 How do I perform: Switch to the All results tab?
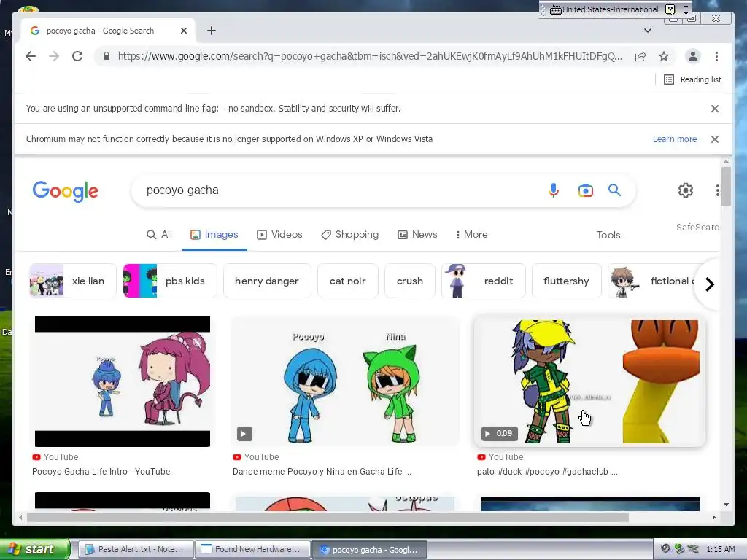(x=160, y=235)
